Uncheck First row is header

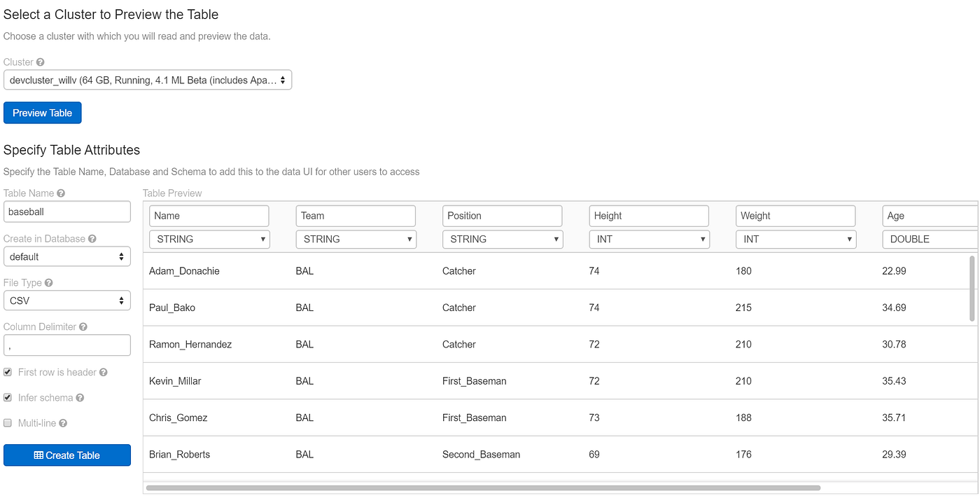[7, 372]
